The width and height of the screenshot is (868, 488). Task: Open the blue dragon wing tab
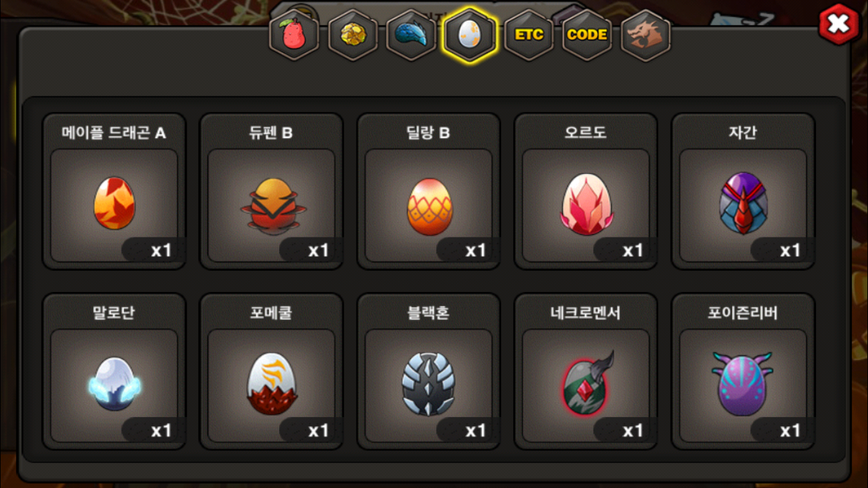(411, 34)
